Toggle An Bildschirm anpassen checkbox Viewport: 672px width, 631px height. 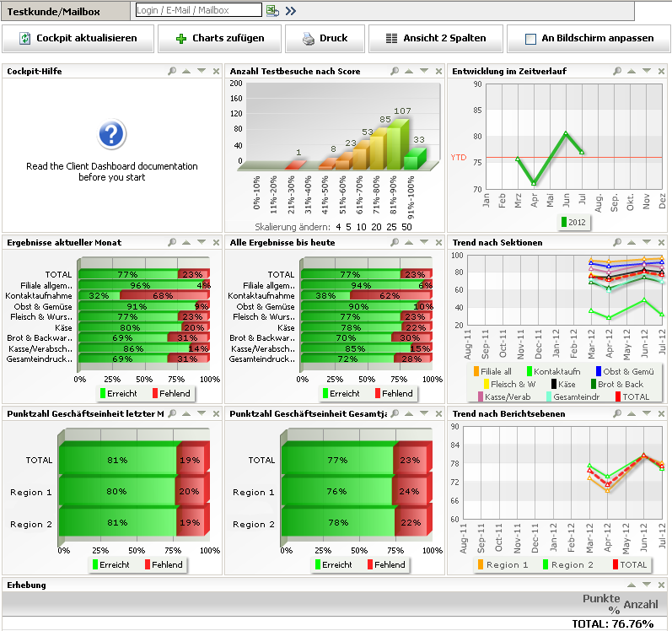(x=530, y=39)
